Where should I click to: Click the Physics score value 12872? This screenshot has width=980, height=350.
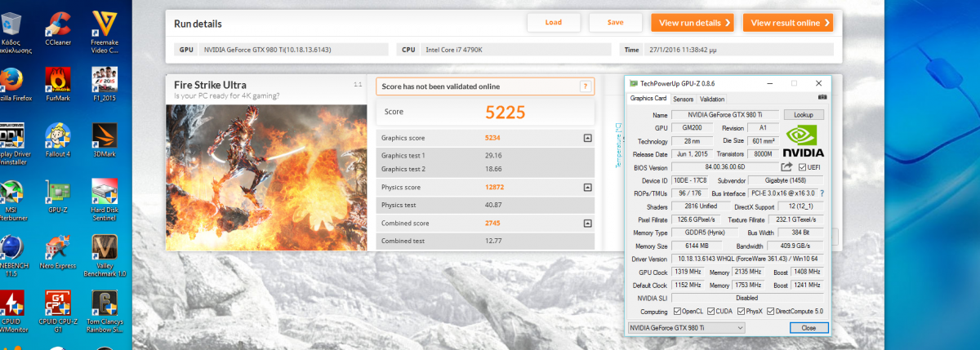[493, 188]
